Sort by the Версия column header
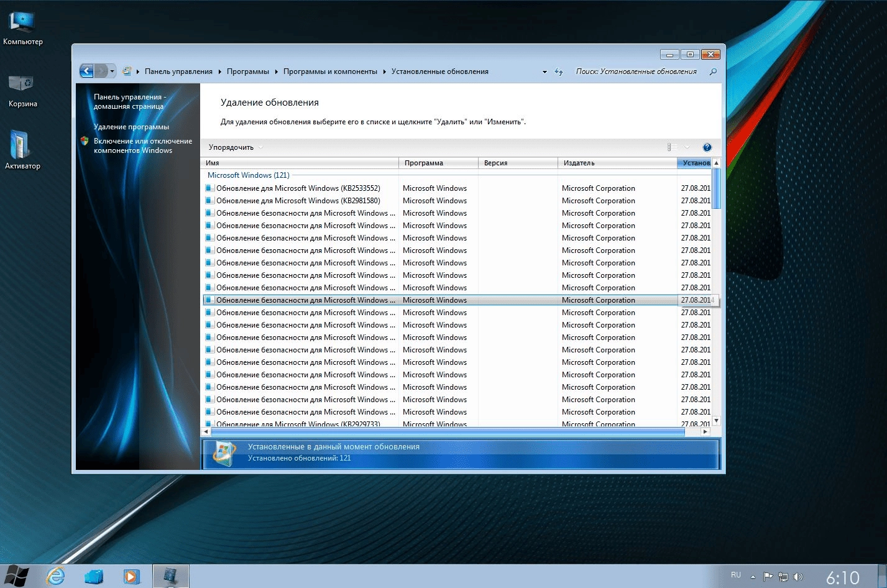 click(518, 163)
